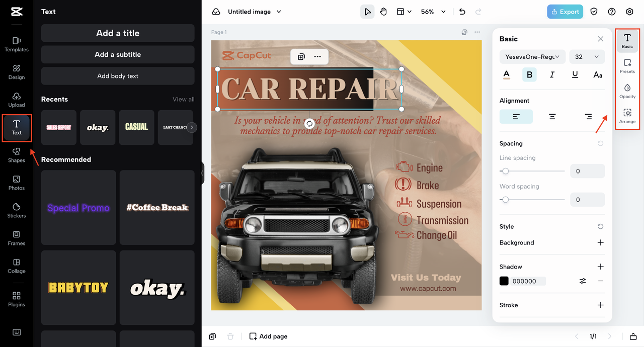The image size is (644, 347).
Task: Click View all recents link
Action: pyautogui.click(x=183, y=99)
